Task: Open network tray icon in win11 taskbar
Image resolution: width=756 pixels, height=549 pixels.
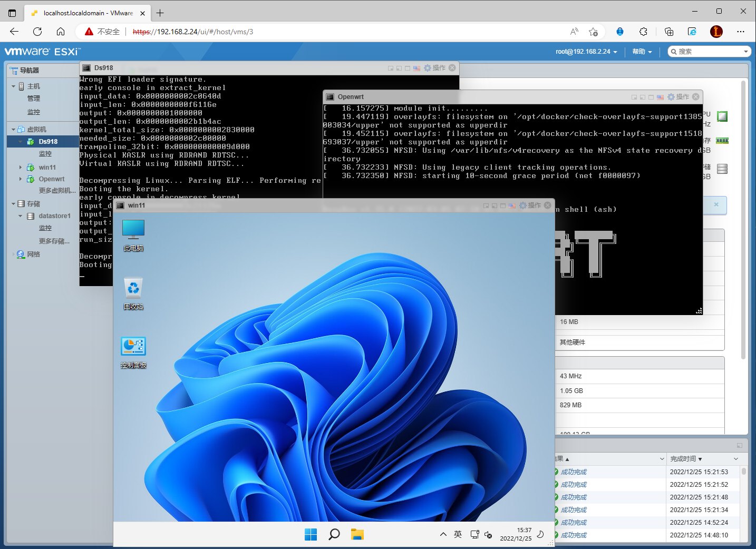Action: 474,534
